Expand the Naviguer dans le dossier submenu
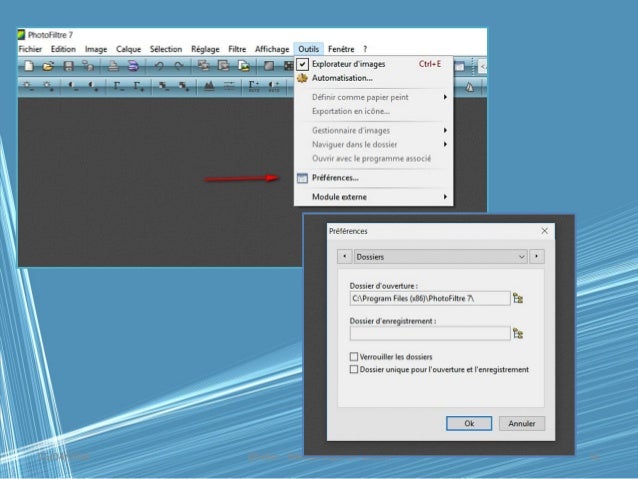Viewport: 638px width, 479px height. click(445, 144)
